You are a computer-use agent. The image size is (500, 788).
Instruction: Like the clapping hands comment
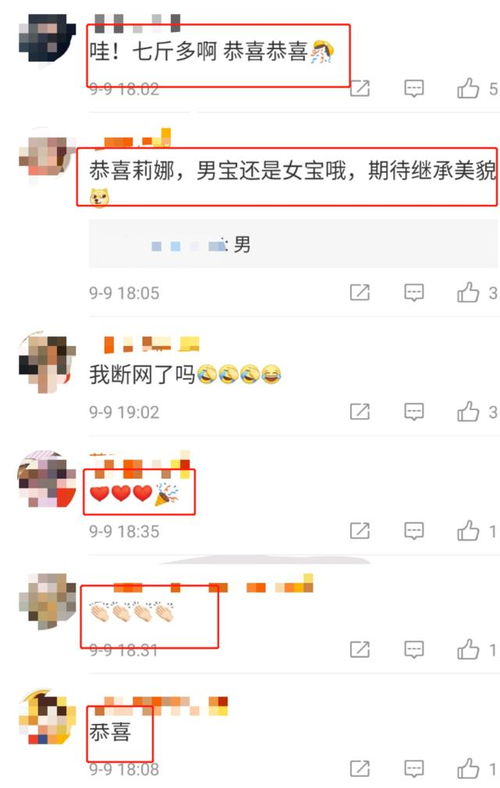[x=468, y=649]
